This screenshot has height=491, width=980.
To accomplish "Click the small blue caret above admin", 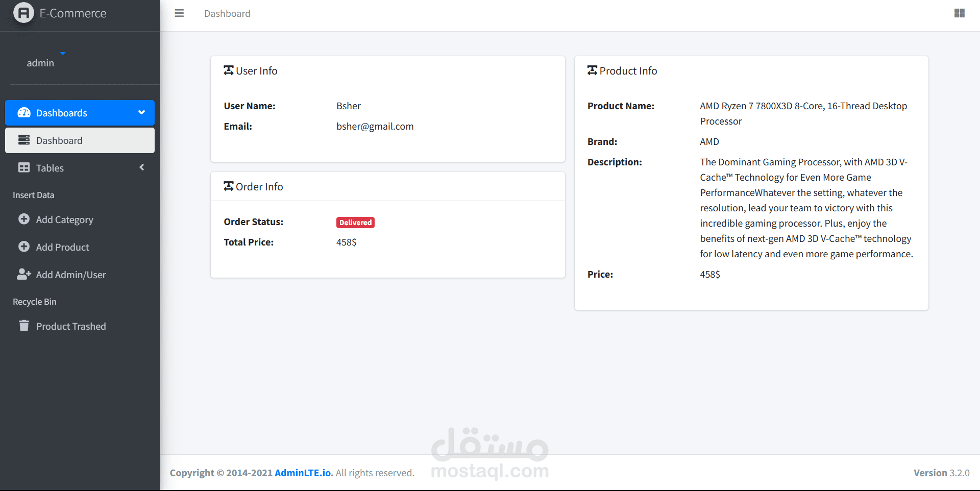I will [63, 53].
